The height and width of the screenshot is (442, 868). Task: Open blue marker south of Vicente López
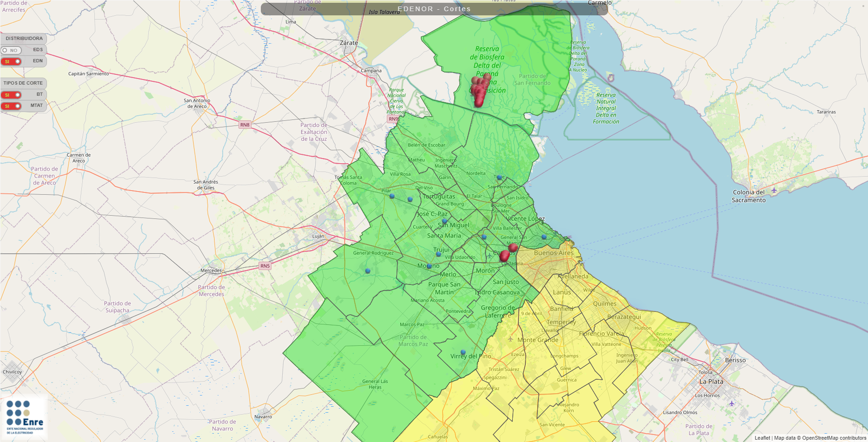click(x=544, y=237)
